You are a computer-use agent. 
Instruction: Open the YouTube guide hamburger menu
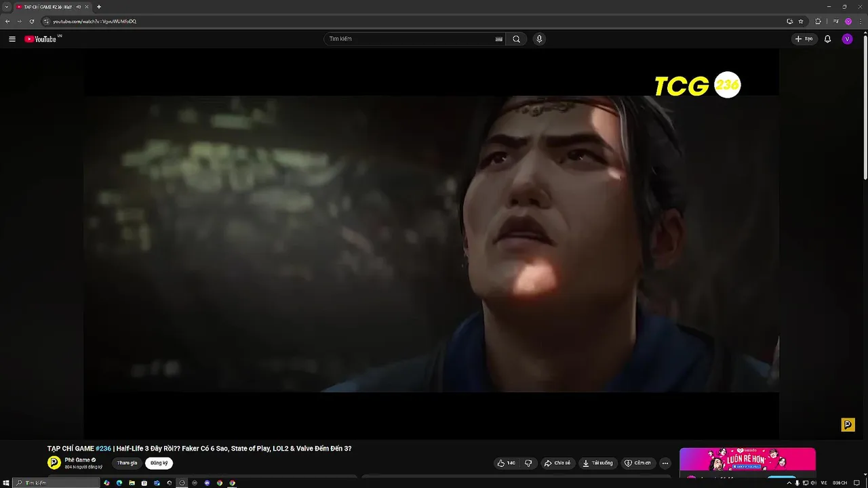click(12, 39)
